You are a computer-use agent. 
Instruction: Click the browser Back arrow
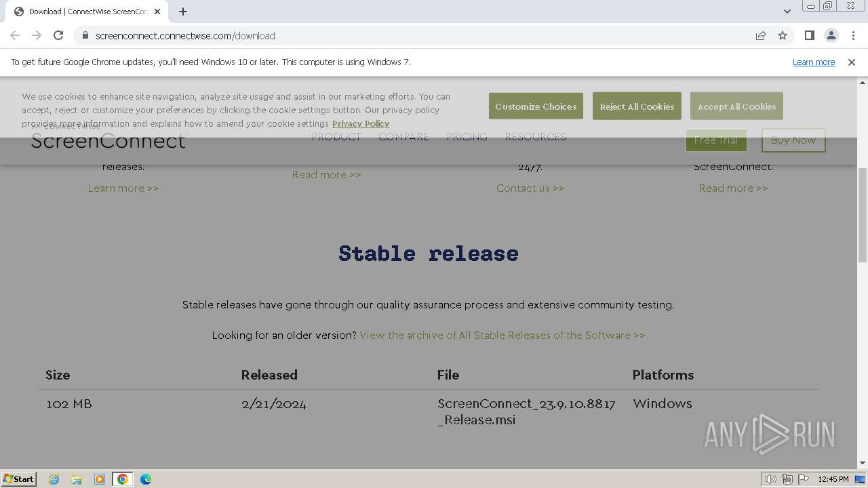pyautogui.click(x=15, y=35)
